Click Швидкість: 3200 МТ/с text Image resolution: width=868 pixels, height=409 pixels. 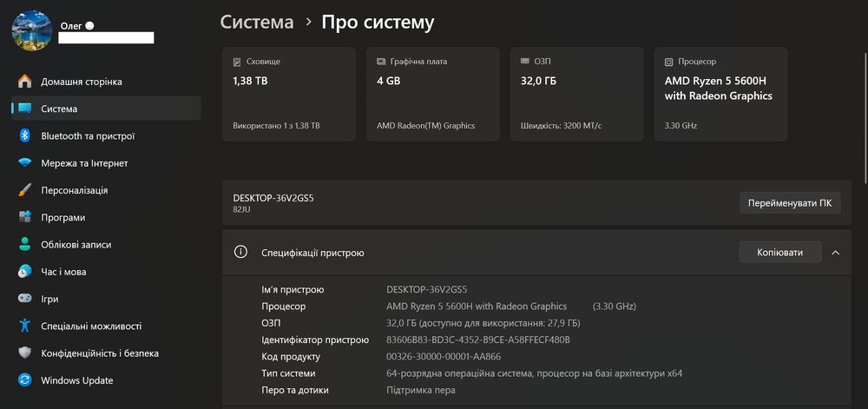click(x=562, y=126)
